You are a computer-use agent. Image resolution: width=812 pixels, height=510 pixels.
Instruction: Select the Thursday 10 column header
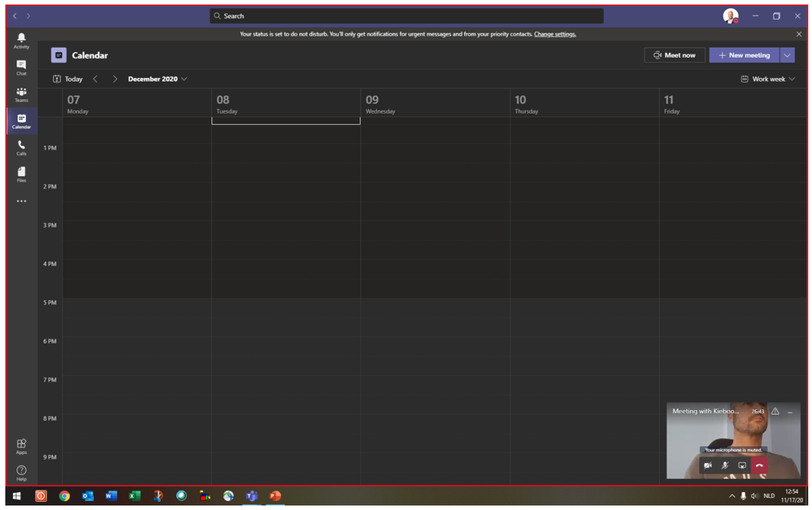click(584, 103)
